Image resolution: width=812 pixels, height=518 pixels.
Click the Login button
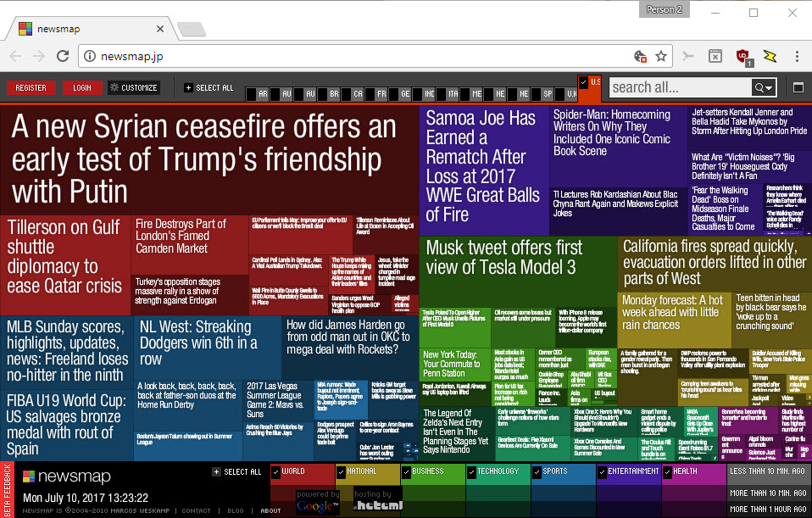tap(82, 88)
